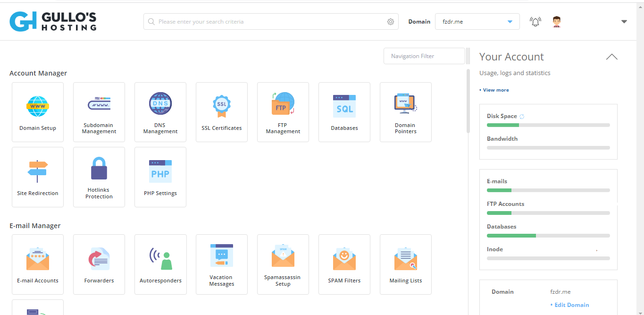
Task: Refresh Disk Space usage icon
Action: 522,116
